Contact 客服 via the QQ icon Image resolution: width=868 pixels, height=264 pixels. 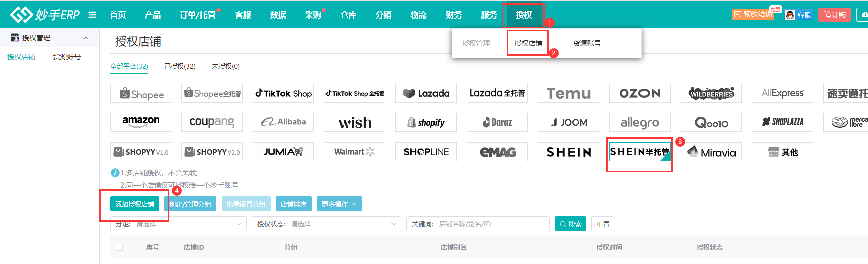[799, 15]
